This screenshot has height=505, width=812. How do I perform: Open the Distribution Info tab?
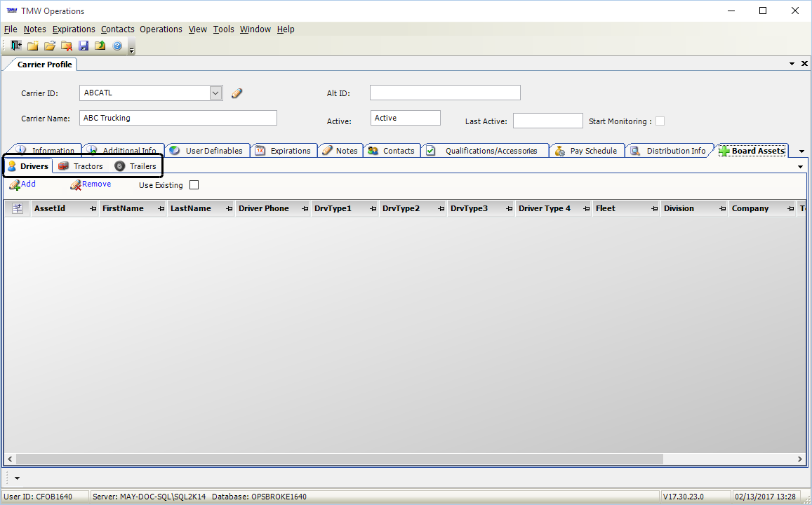[x=669, y=151]
